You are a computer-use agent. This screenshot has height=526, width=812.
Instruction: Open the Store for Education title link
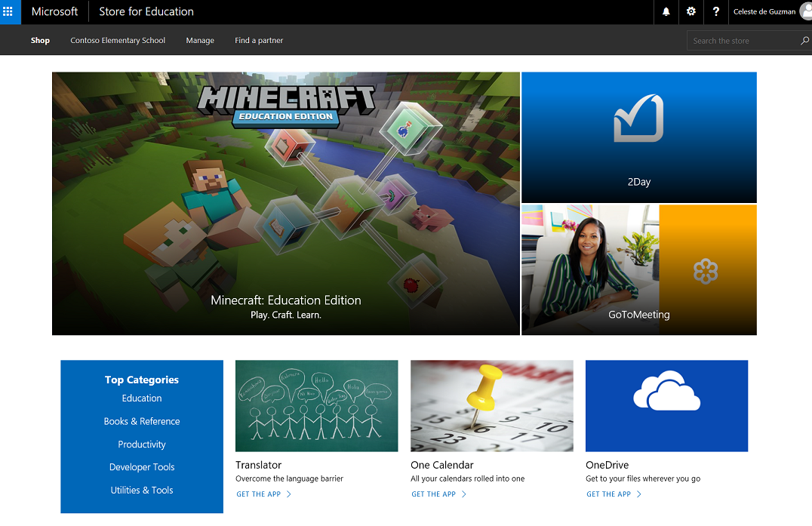click(x=146, y=11)
